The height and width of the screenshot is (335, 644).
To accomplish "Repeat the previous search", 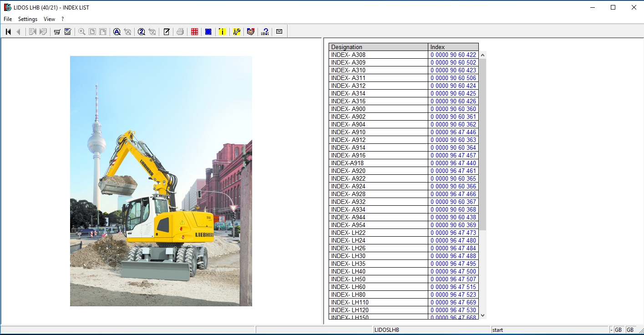I will click(127, 31).
